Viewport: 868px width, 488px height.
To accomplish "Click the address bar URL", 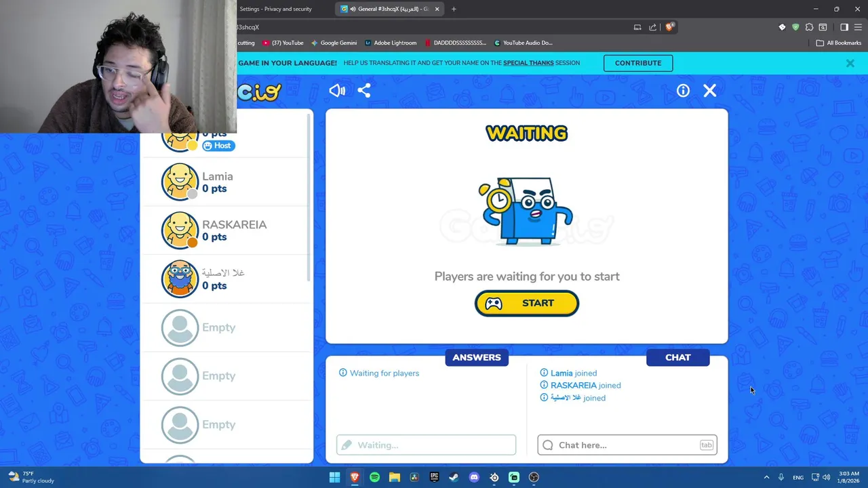I will [x=248, y=27].
